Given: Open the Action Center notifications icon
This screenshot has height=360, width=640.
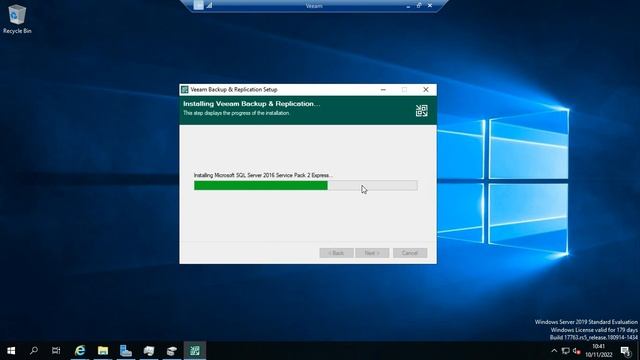Looking at the screenshot, I should pos(626,351).
